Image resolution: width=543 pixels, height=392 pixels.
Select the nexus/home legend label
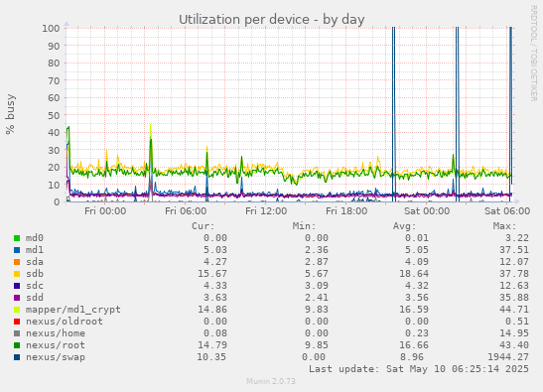(56, 333)
